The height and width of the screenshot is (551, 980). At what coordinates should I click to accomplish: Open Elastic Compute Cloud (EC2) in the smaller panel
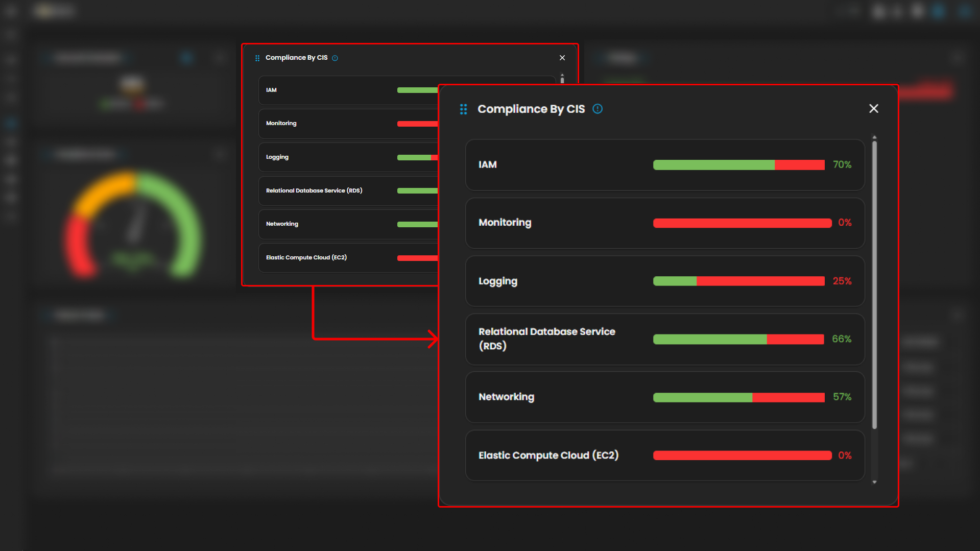[x=306, y=258]
